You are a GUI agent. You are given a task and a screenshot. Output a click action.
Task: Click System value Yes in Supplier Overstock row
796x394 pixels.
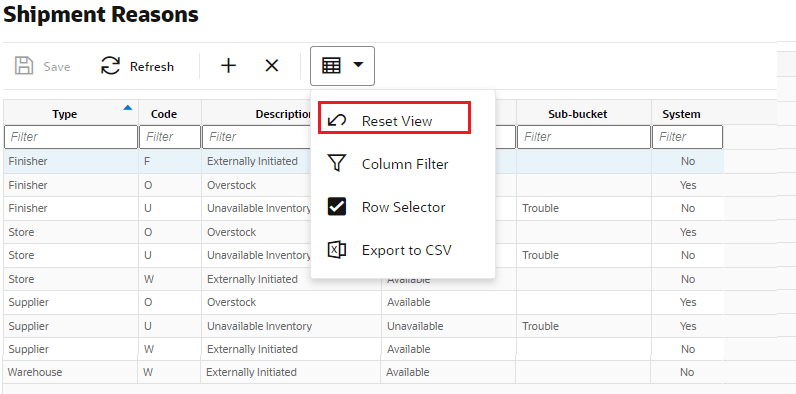(x=688, y=302)
